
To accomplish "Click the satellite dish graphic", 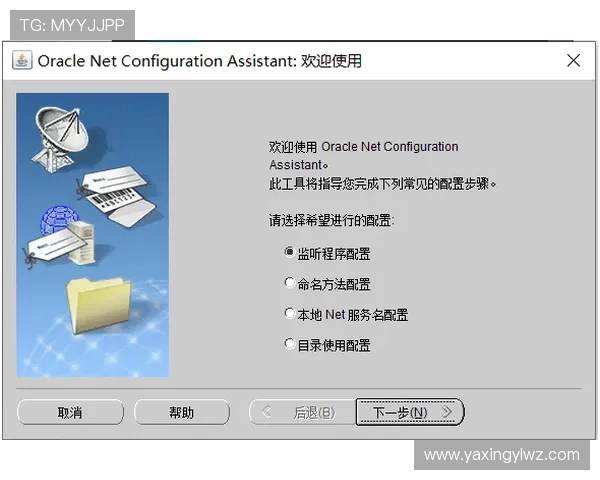I will click(59, 139).
